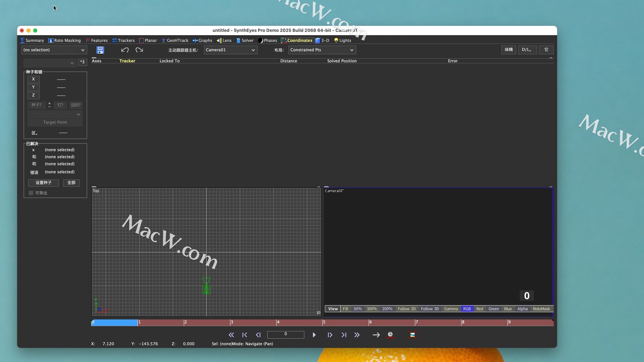644x362 pixels.
Task: Click the *3 button
Action: pyautogui.click(x=82, y=62)
